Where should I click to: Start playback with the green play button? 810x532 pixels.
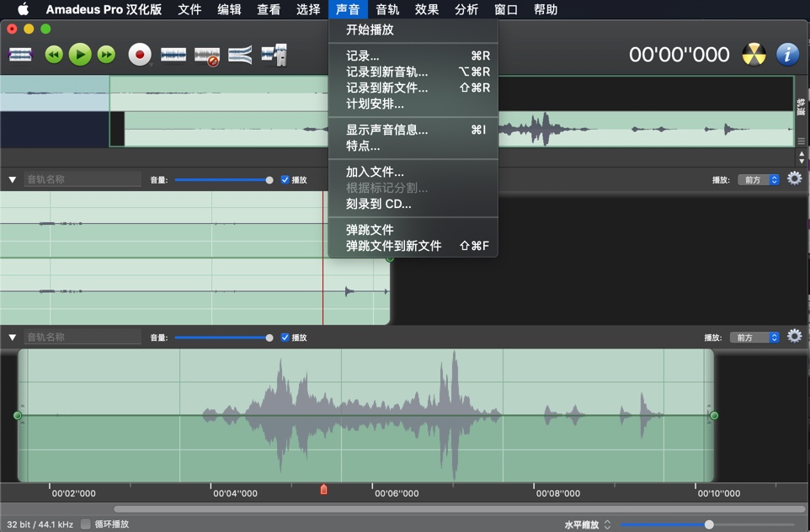coord(80,55)
